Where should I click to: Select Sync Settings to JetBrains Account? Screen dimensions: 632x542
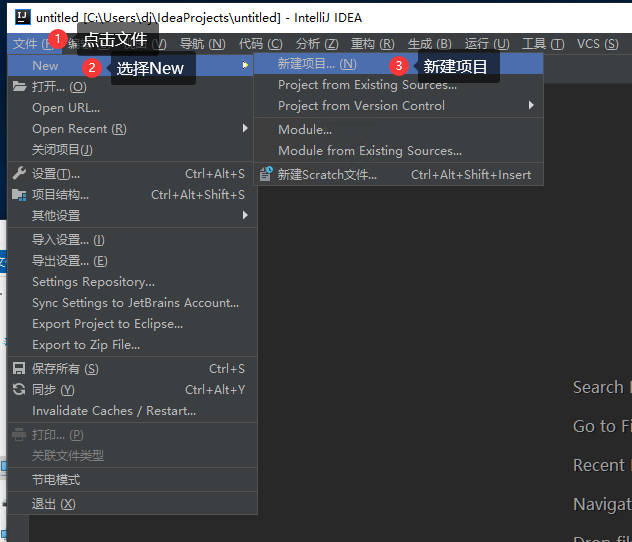click(132, 303)
